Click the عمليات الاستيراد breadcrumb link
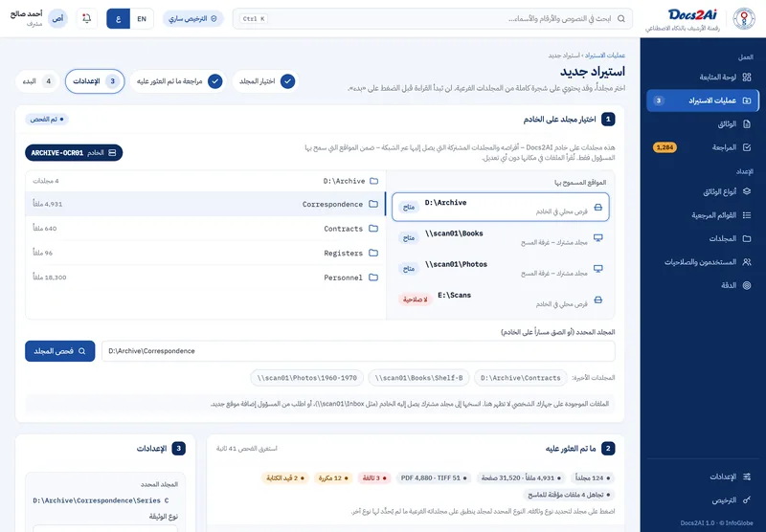766x532 pixels. 605,55
